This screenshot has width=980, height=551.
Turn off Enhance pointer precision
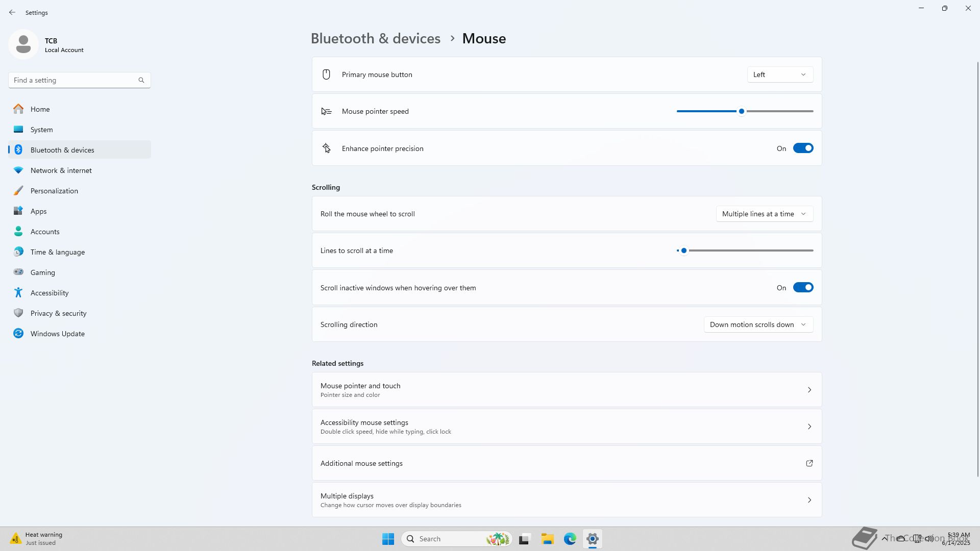coord(803,148)
